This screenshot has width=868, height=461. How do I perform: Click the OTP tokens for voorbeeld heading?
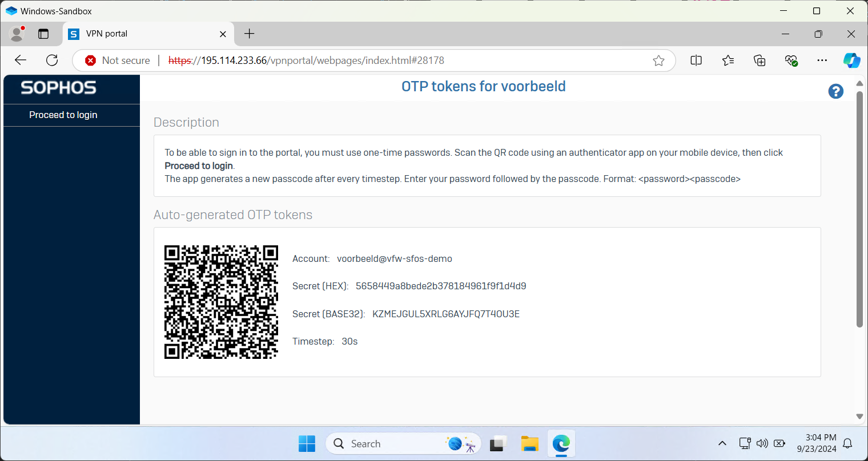(484, 86)
